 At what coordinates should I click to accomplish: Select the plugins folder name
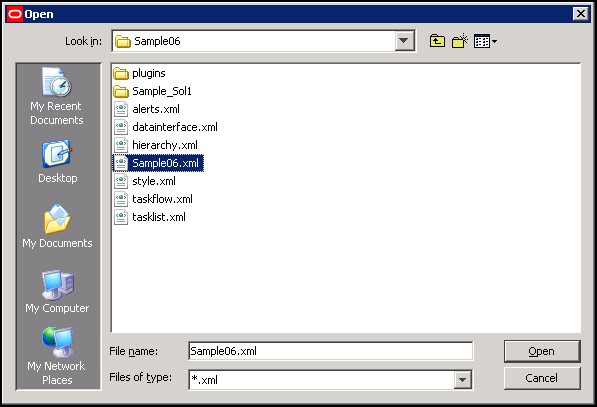click(148, 73)
